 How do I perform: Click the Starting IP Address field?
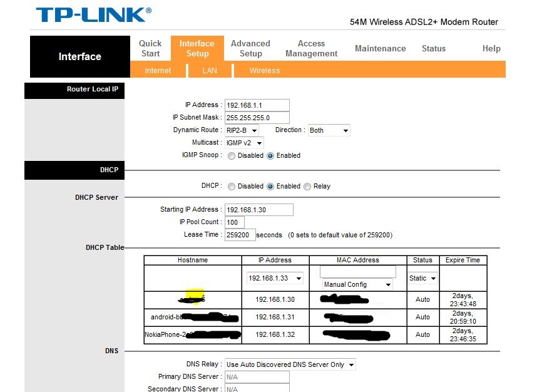pyautogui.click(x=258, y=210)
